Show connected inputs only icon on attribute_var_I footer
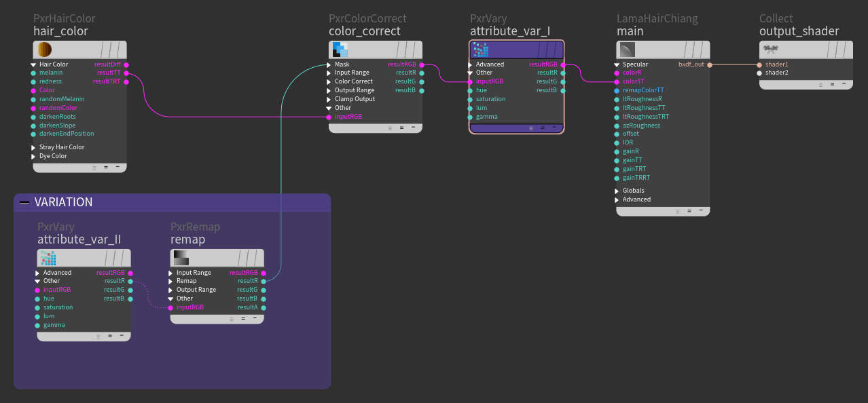Image resolution: width=868 pixels, height=403 pixels. (x=543, y=128)
